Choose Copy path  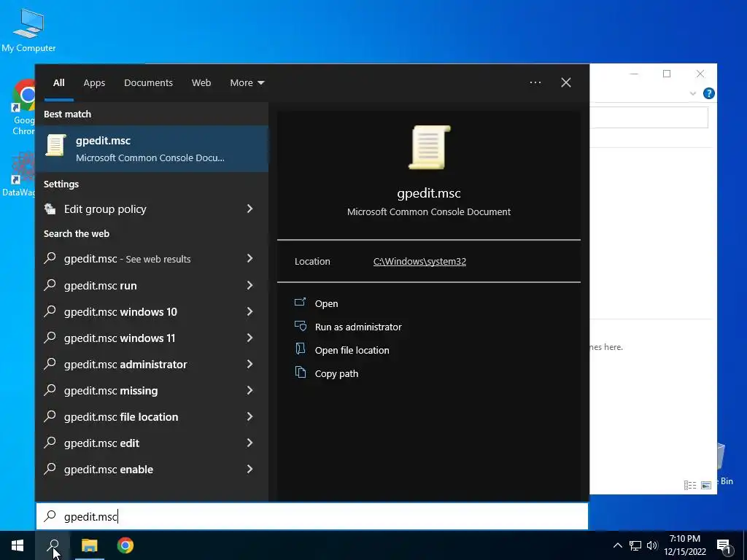[x=336, y=374]
